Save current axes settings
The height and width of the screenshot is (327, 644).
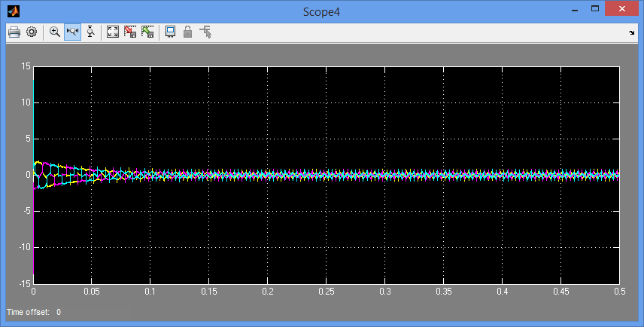pyautogui.click(x=130, y=32)
